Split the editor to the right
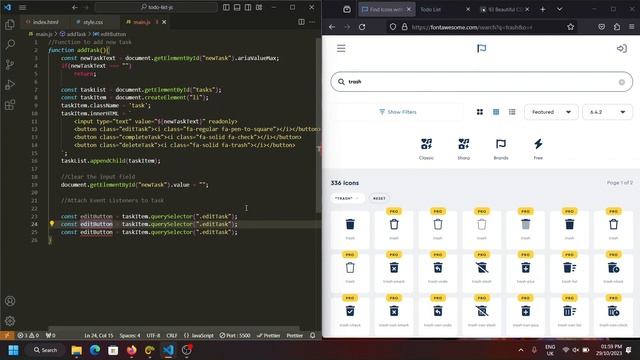This screenshot has height=360, width=640. [x=301, y=22]
